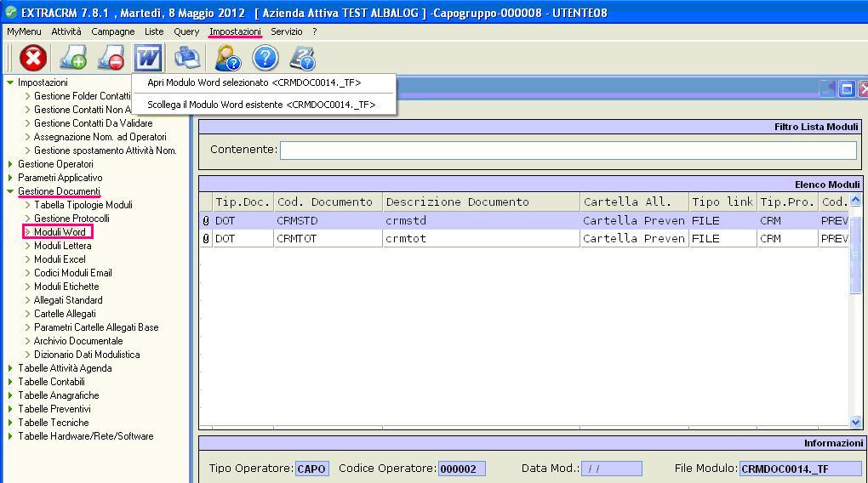Click the printer toolbar icon
This screenshot has width=868, height=483.
click(187, 58)
